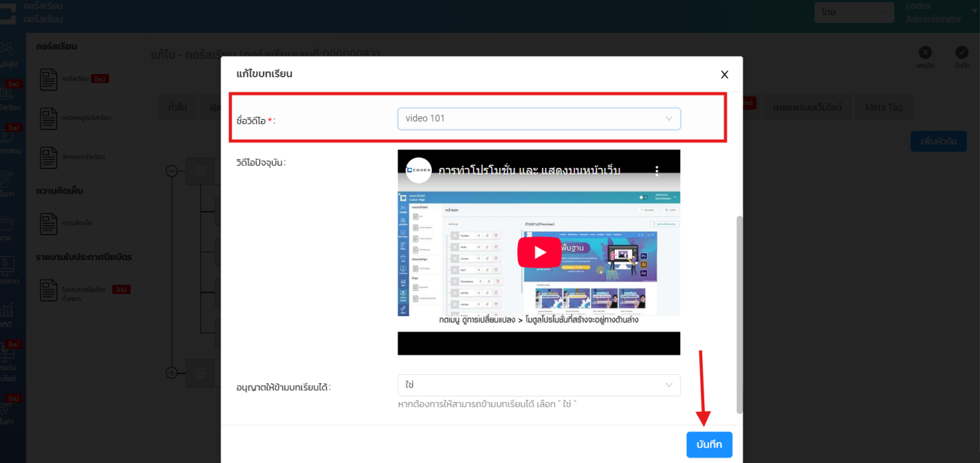This screenshot has width=980, height=463.
Task: Click the round cancel X icon at top right
Action: click(x=925, y=52)
